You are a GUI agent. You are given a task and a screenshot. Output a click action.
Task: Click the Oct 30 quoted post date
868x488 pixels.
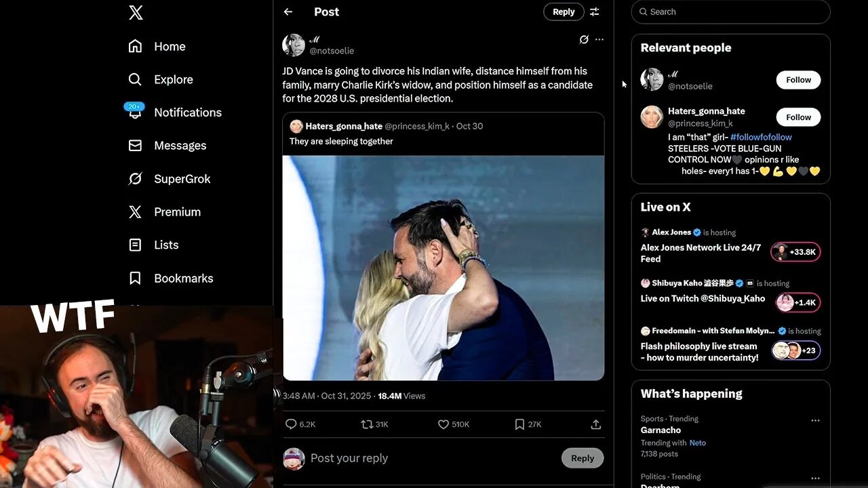[x=469, y=126]
